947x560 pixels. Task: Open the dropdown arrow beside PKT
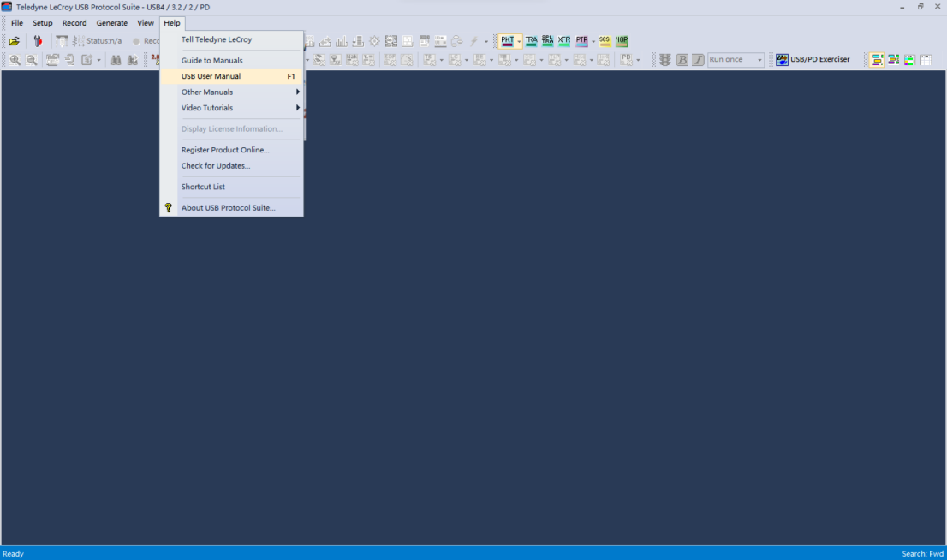coord(519,42)
